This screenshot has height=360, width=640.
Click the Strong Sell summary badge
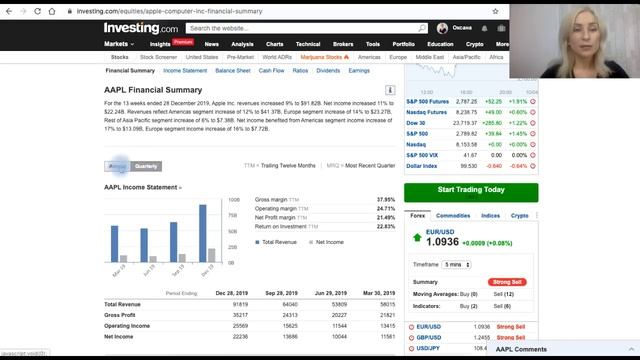click(507, 282)
